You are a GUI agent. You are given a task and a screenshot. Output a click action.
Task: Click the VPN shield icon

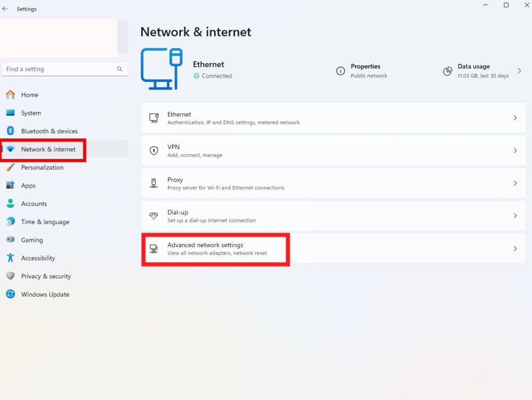coord(154,151)
